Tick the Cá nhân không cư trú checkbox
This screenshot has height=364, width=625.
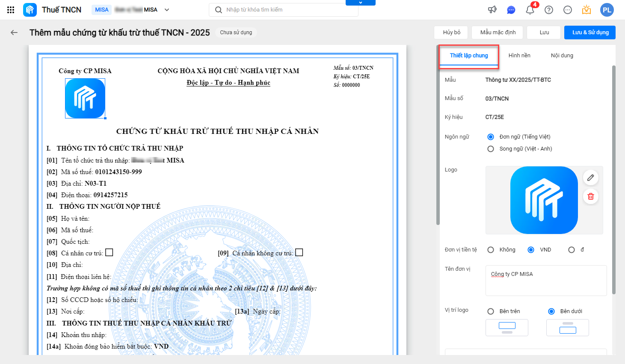pos(299,253)
